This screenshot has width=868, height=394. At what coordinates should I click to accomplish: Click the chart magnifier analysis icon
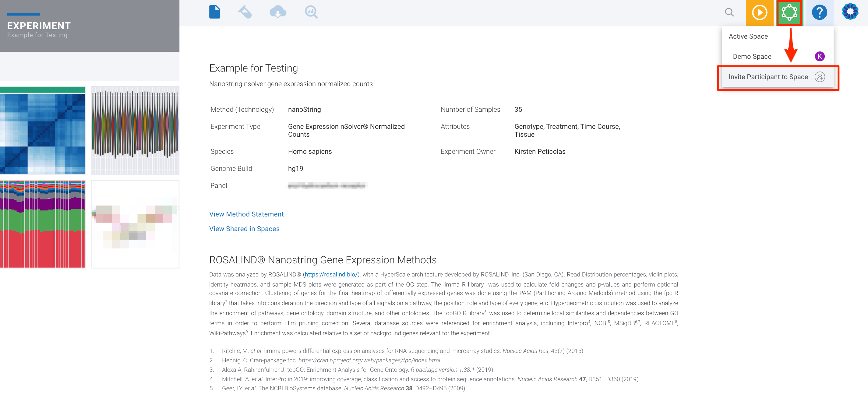click(x=311, y=12)
